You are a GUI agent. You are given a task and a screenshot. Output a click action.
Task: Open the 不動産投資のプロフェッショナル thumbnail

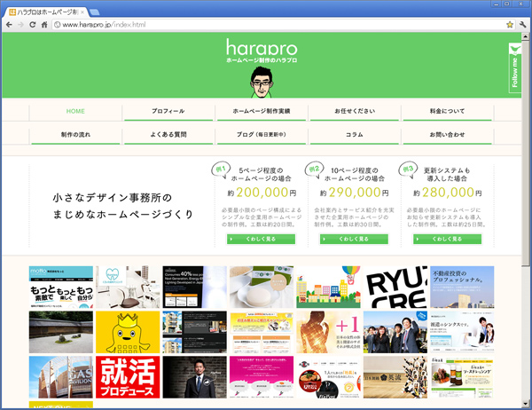tap(462, 287)
